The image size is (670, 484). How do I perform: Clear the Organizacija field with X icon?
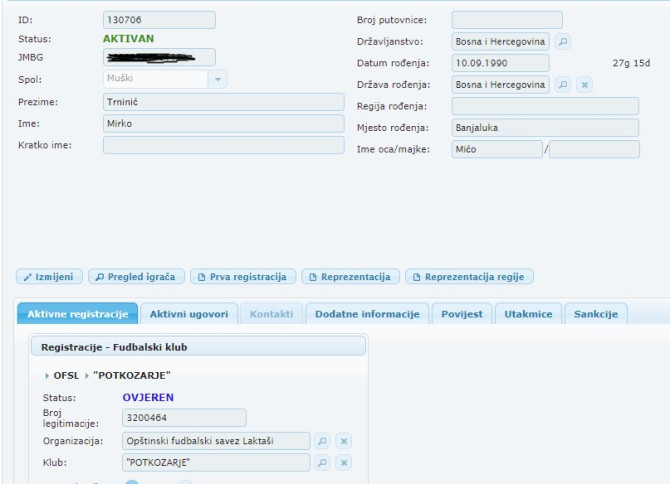(x=343, y=440)
